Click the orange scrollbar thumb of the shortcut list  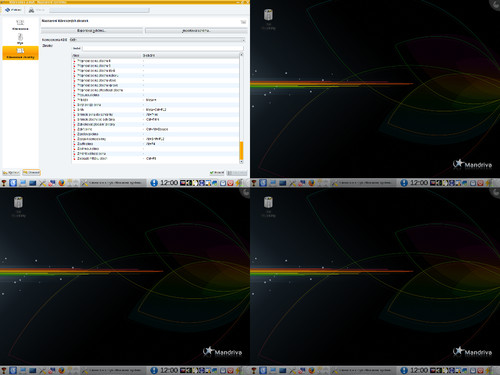241,151
